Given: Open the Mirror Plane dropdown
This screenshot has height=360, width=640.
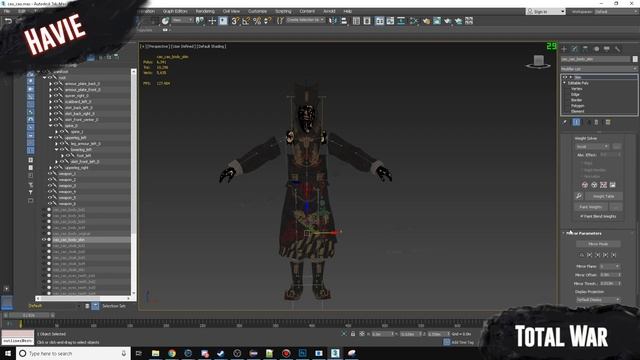Looking at the screenshot, I should click(x=610, y=266).
